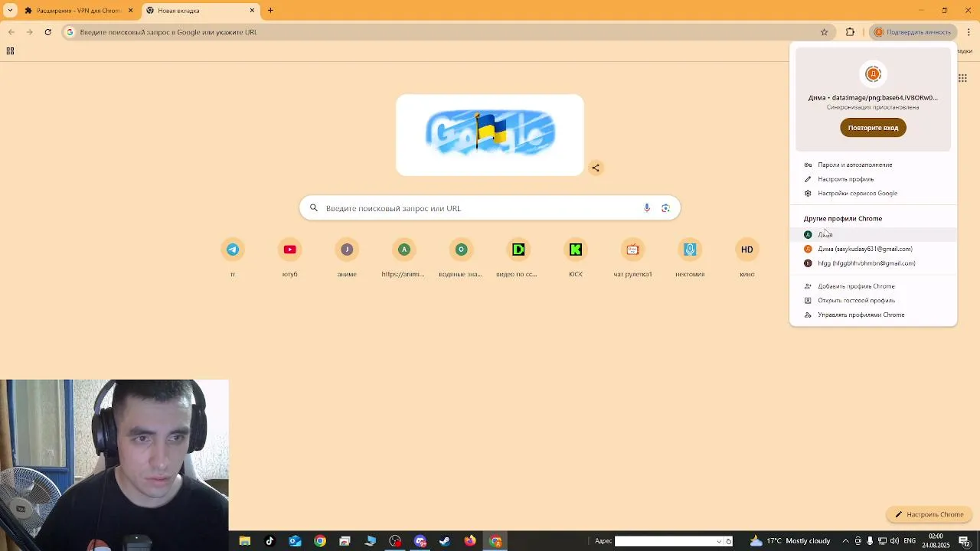Close the Расширения - VPN tab

(130, 11)
